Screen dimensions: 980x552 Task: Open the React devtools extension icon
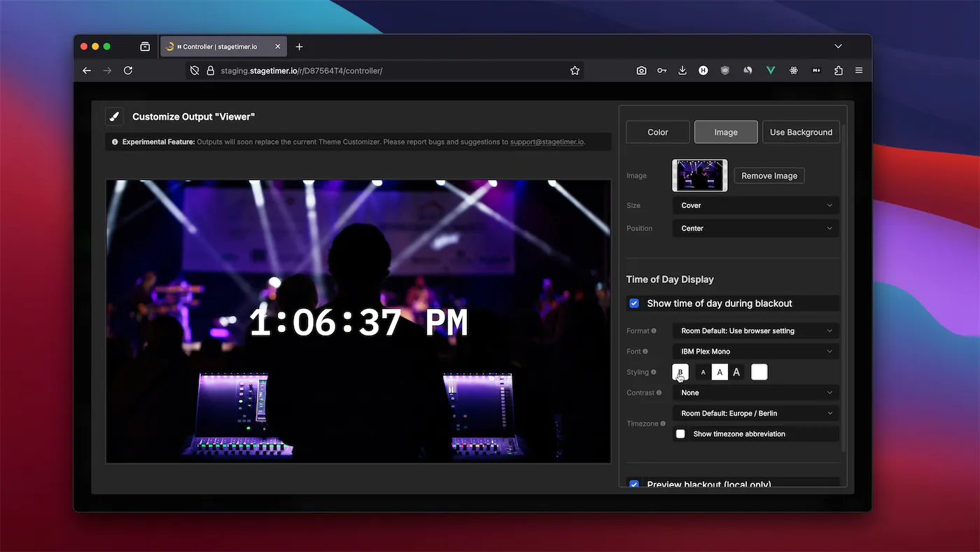coord(793,71)
